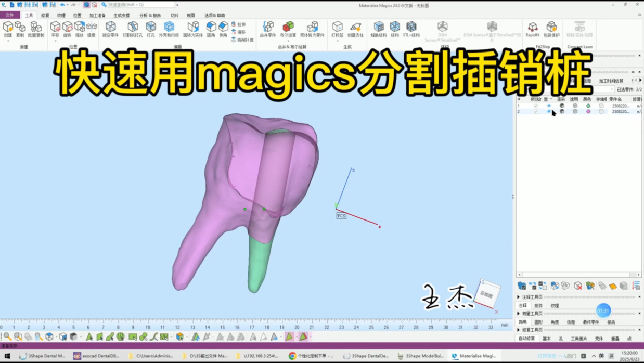The width and height of the screenshot is (644, 363).
Task: Select the 附件 tab in annotation toolpage
Action: point(538,306)
